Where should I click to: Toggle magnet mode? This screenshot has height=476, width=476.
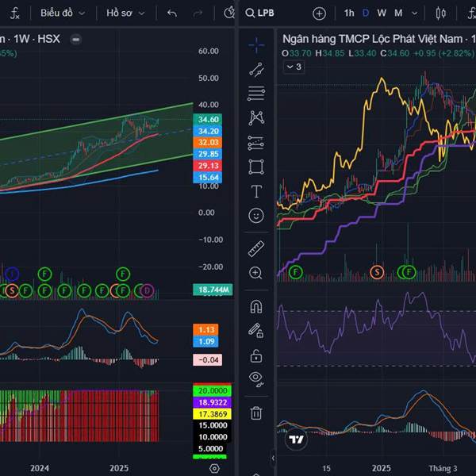(256, 306)
